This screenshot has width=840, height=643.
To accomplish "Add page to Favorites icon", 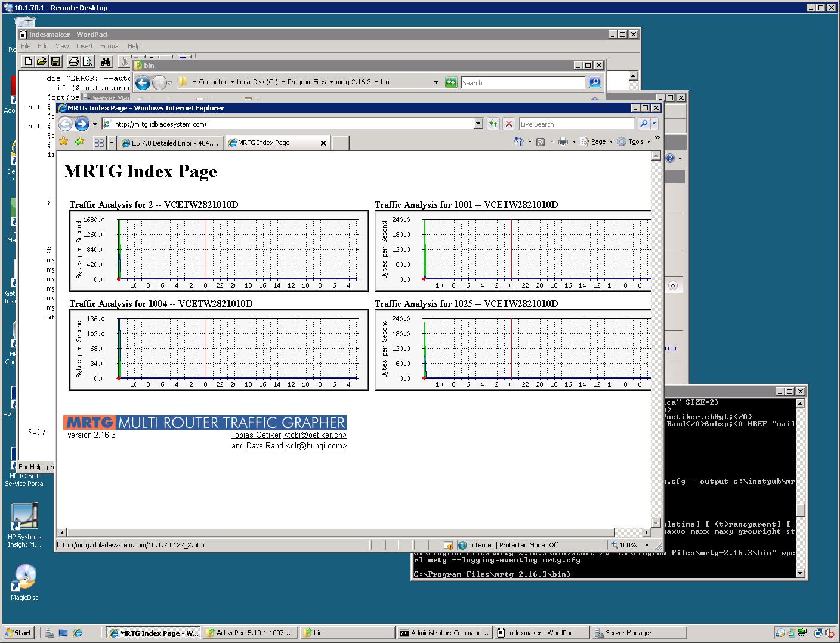I will [x=79, y=141].
